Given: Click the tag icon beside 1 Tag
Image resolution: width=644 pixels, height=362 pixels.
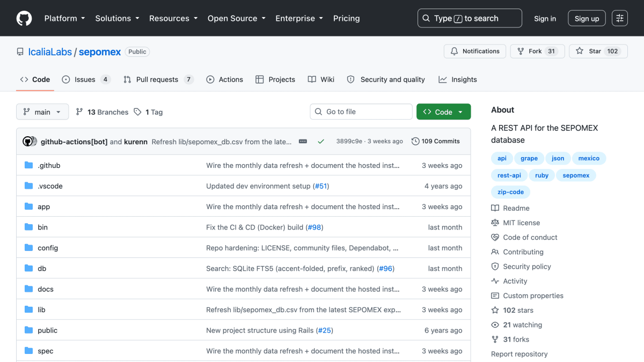Looking at the screenshot, I should [x=138, y=112].
